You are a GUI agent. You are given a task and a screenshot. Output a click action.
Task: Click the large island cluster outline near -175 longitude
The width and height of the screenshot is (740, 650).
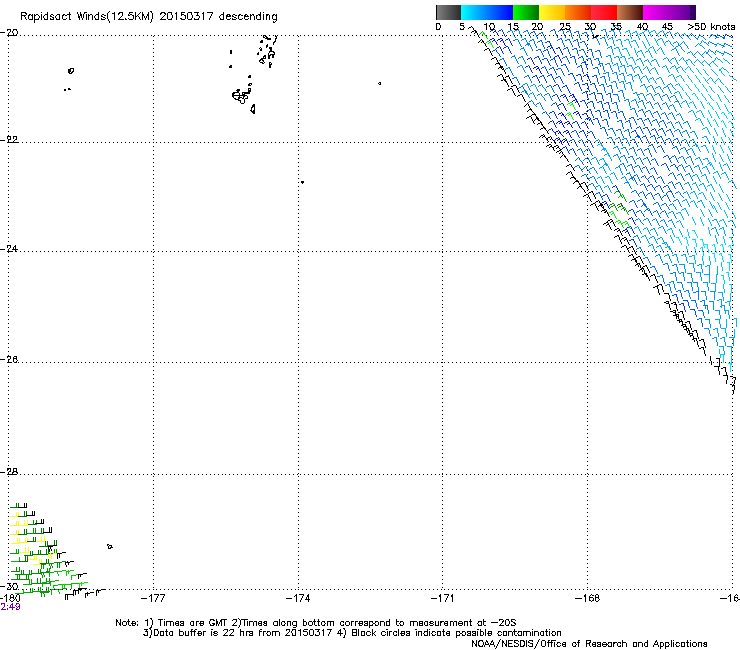point(241,96)
